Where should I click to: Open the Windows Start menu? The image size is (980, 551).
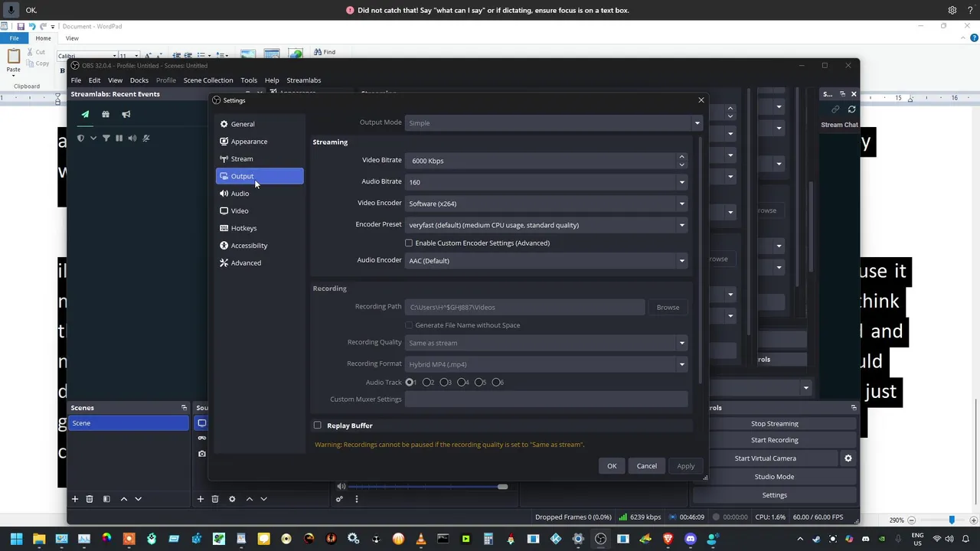coord(16,539)
